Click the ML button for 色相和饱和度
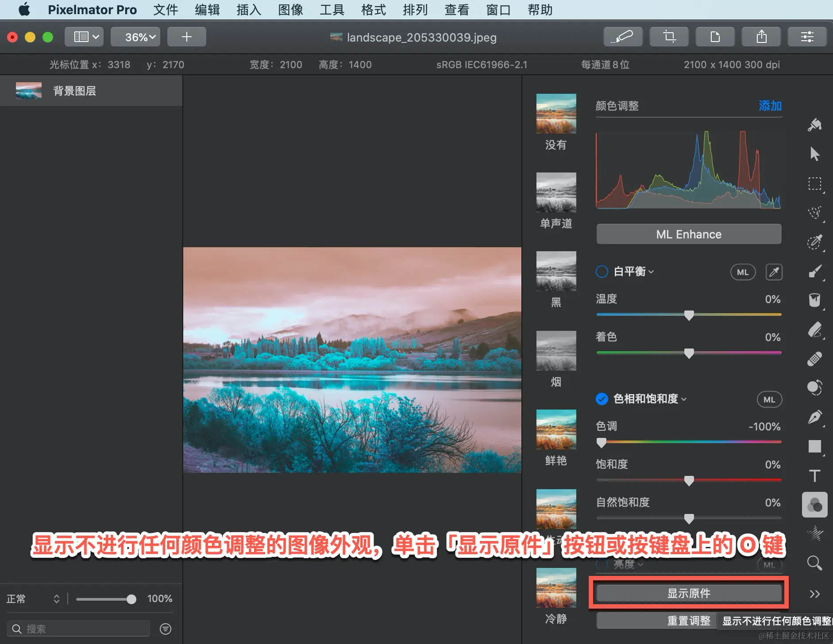This screenshot has width=833, height=644. pos(769,399)
